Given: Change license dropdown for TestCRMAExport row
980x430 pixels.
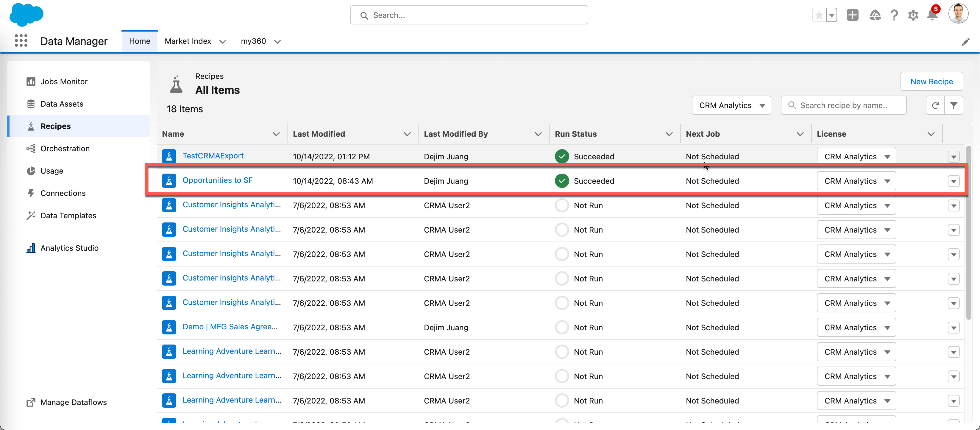Looking at the screenshot, I should pos(856,156).
